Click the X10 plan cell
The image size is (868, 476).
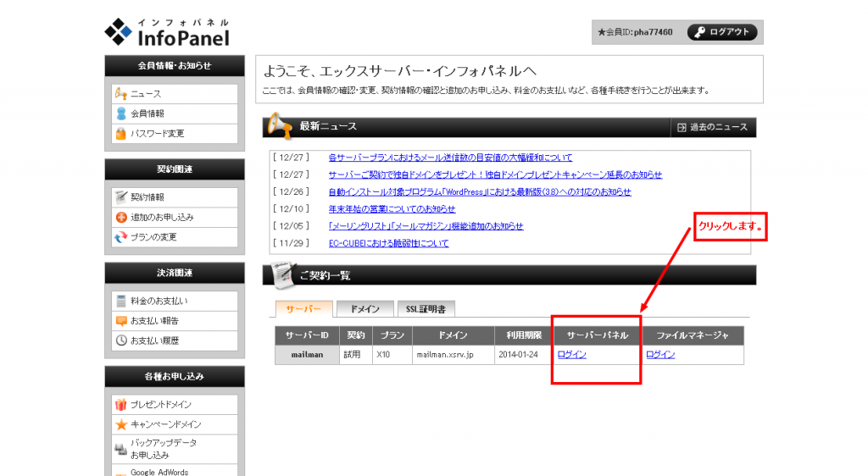pos(392,355)
